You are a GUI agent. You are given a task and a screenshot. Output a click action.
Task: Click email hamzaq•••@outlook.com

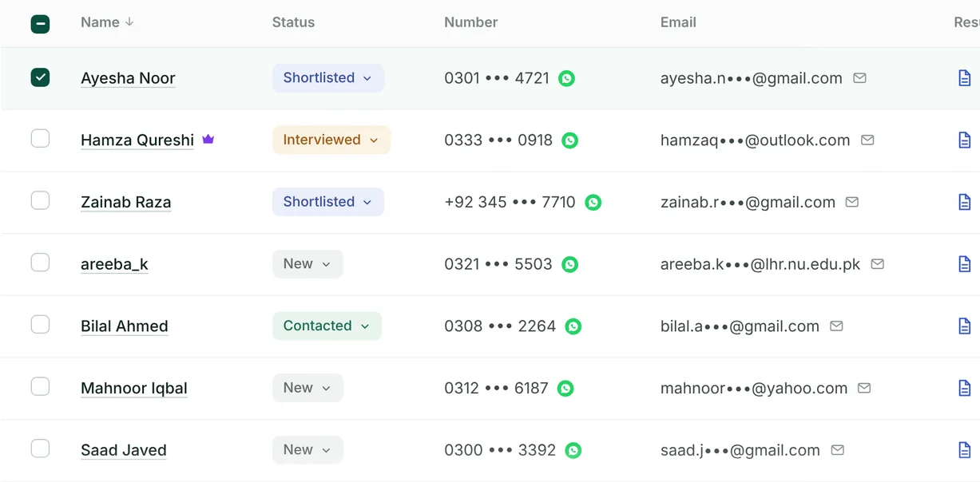756,140
